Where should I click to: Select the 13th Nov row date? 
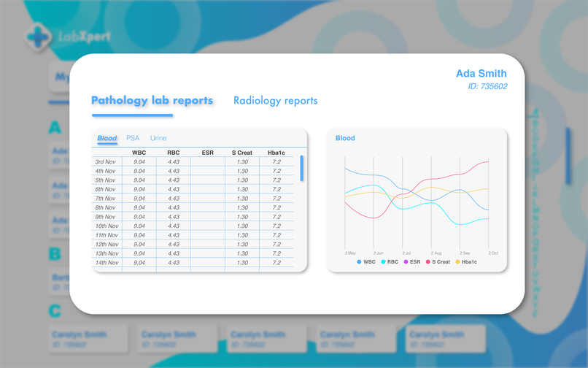107,253
